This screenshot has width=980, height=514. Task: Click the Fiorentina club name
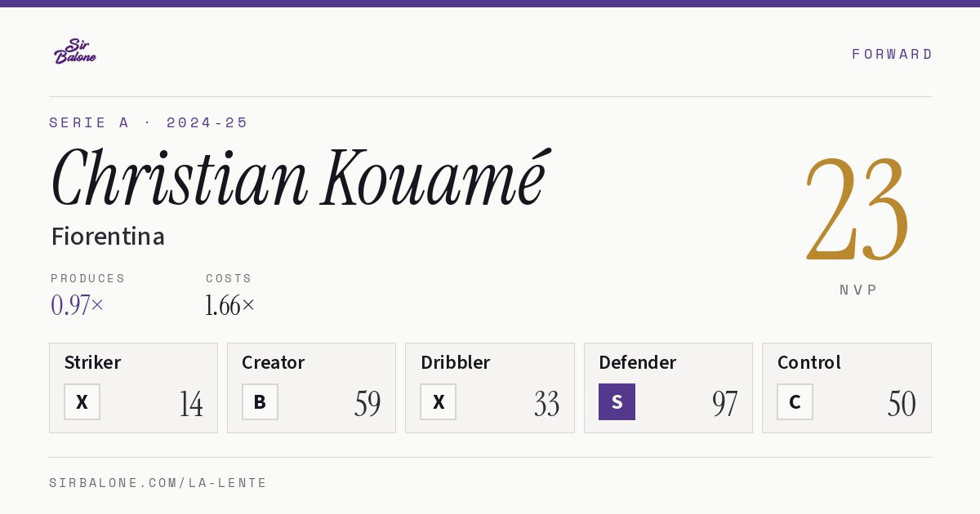click(x=108, y=237)
